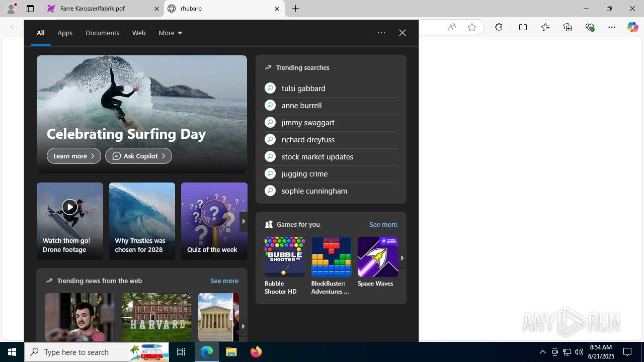The width and height of the screenshot is (644, 362).
Task: Open File Explorer from taskbar
Action: 231,352
